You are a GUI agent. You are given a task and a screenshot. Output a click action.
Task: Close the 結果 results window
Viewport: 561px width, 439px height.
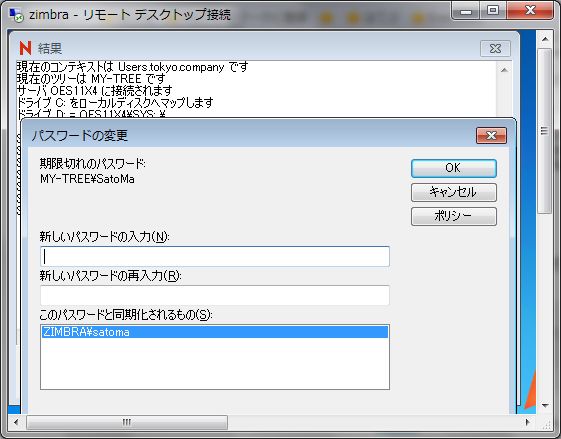click(495, 48)
